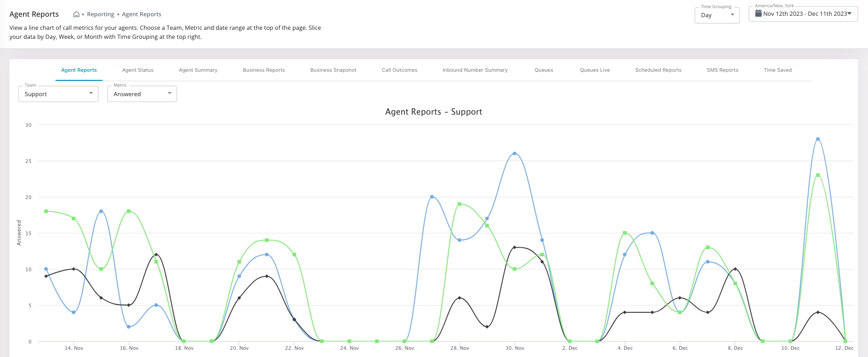Select the Queues tab

tap(544, 70)
